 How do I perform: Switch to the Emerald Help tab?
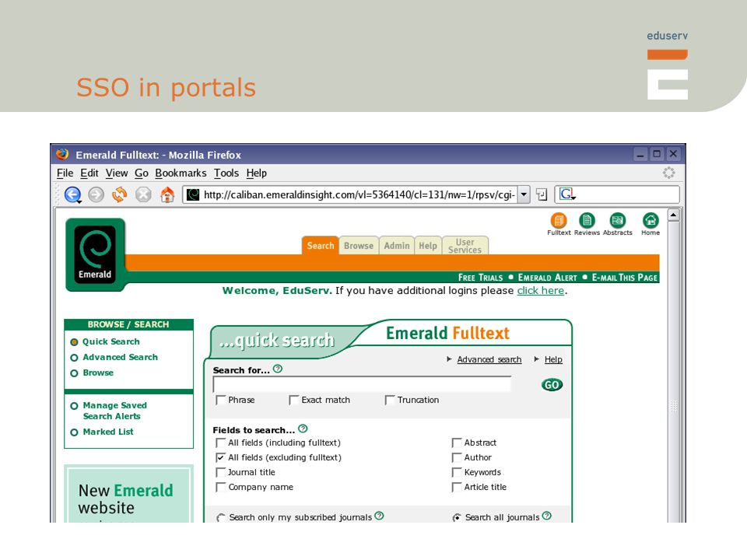[428, 246]
